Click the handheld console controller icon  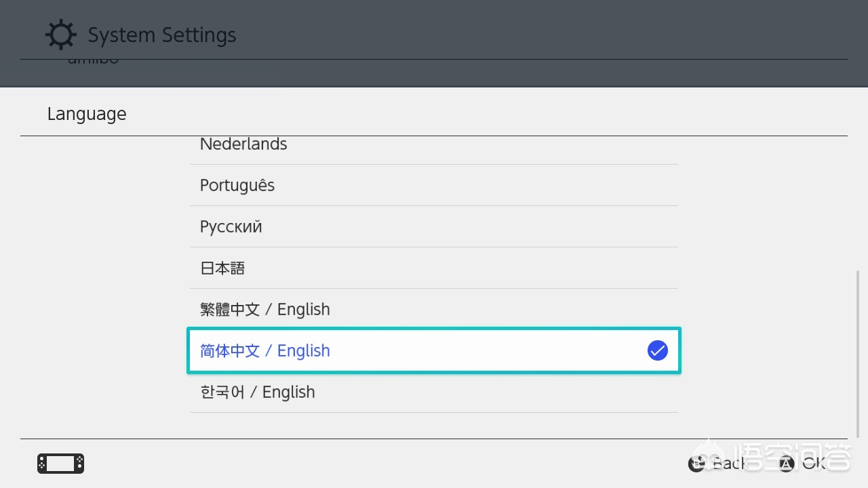click(x=60, y=464)
